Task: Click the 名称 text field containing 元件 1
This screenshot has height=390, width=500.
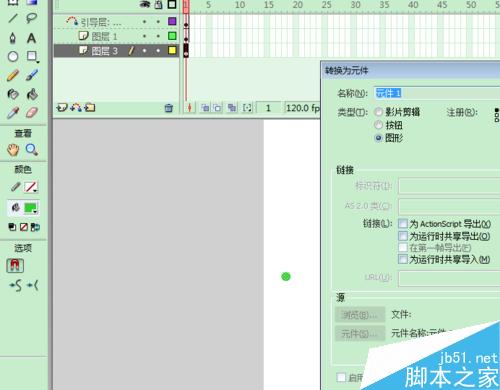Action: coord(437,93)
